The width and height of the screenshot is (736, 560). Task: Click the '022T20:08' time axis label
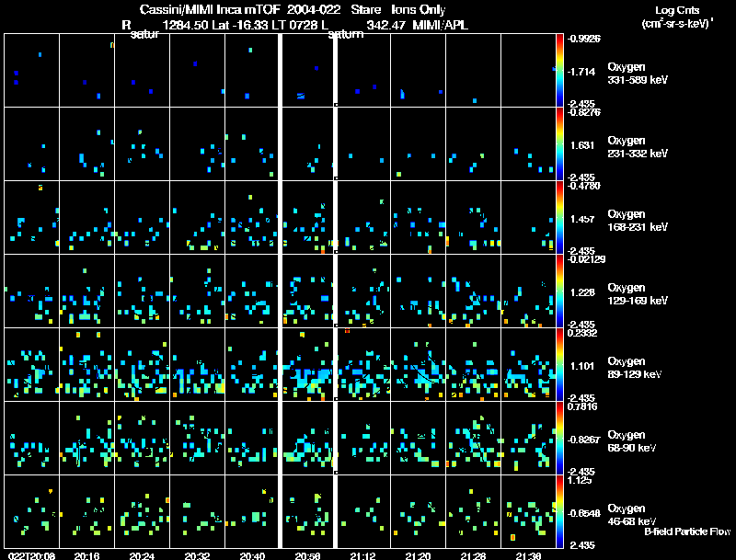pyautogui.click(x=32, y=555)
